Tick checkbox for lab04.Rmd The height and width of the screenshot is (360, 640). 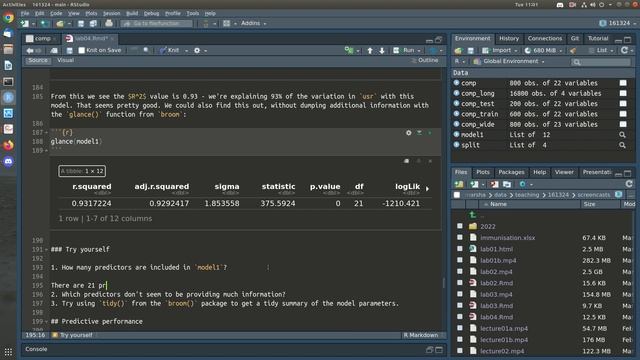click(460, 317)
